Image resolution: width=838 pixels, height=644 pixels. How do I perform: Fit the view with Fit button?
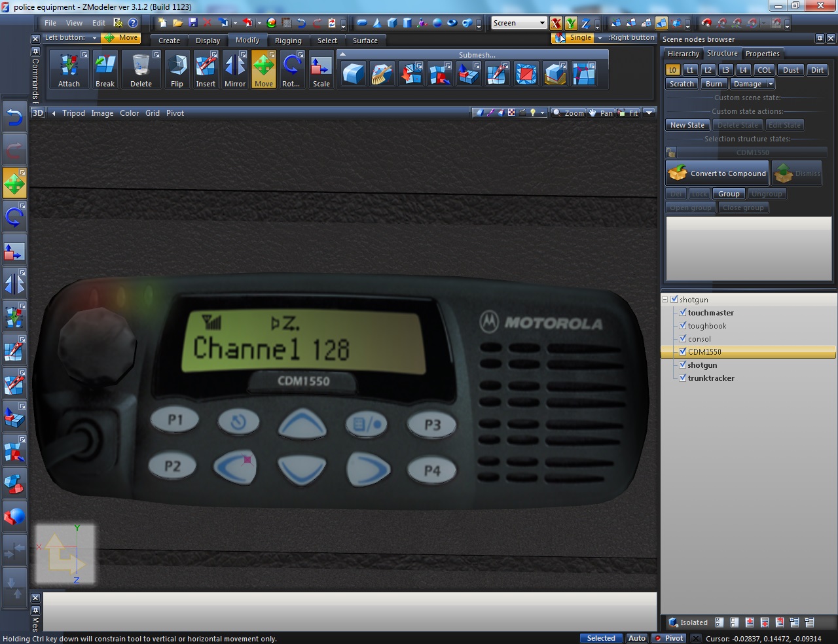click(628, 113)
